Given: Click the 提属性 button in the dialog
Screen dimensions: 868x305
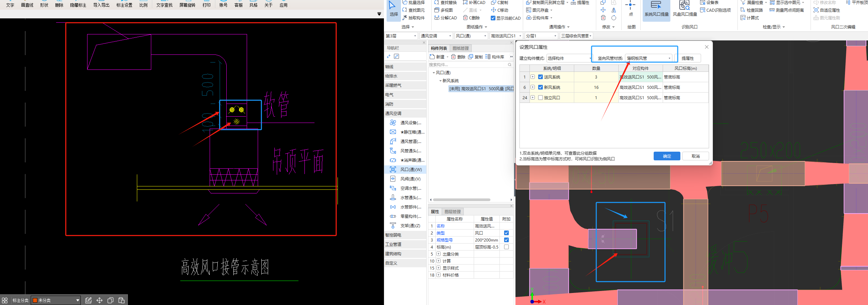Looking at the screenshot, I should [x=687, y=58].
